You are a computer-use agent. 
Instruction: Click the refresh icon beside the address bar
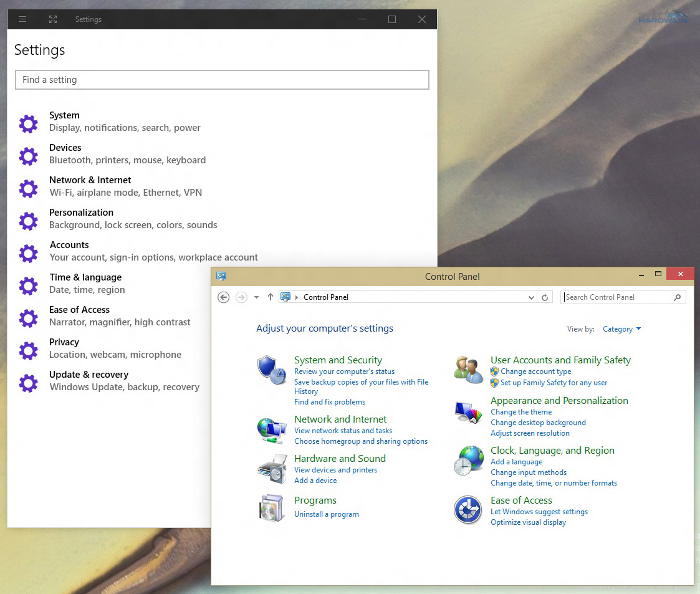coord(545,297)
